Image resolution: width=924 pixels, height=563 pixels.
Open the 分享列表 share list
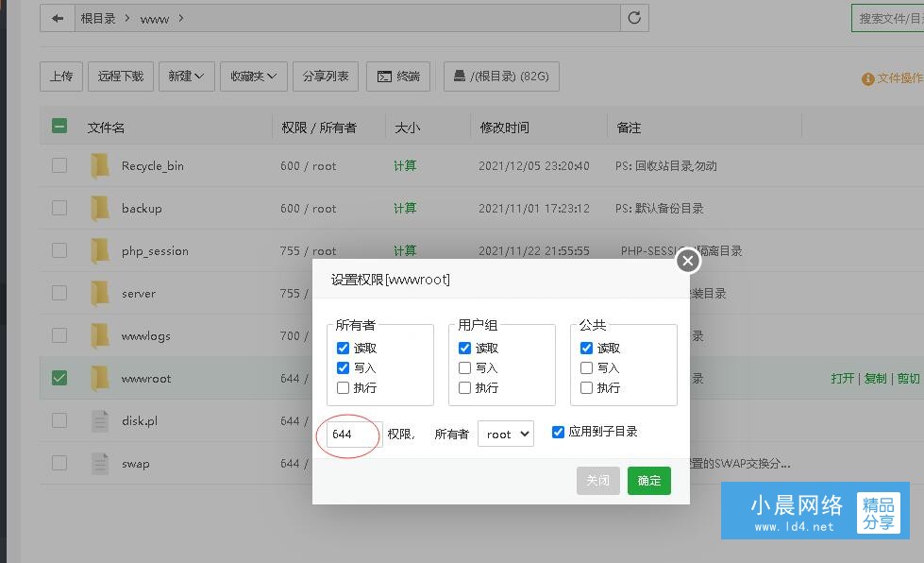click(326, 77)
